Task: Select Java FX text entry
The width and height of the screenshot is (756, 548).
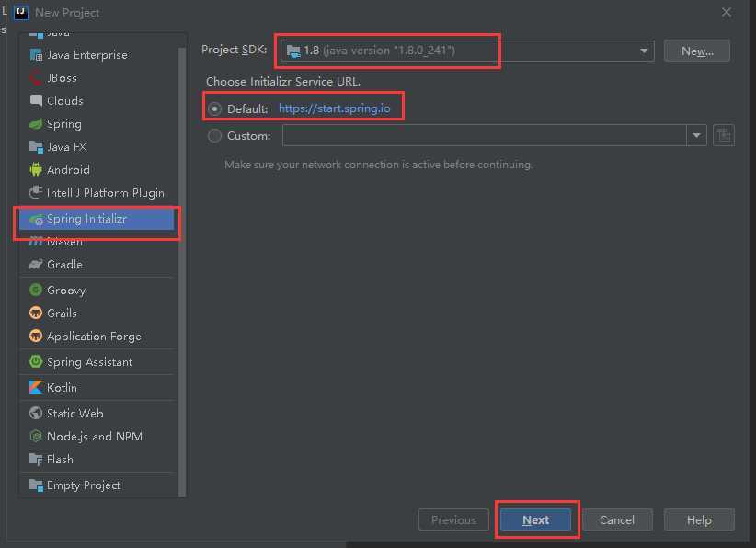Action: click(x=67, y=147)
